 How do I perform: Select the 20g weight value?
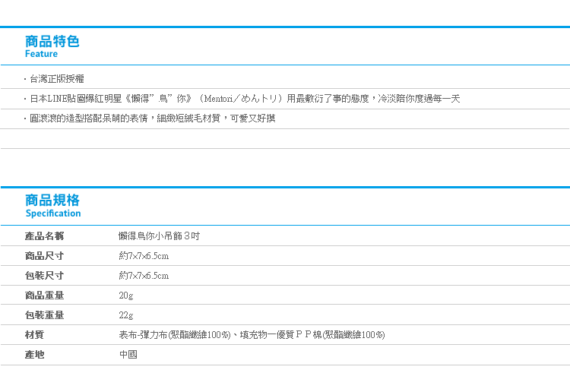[125, 296]
